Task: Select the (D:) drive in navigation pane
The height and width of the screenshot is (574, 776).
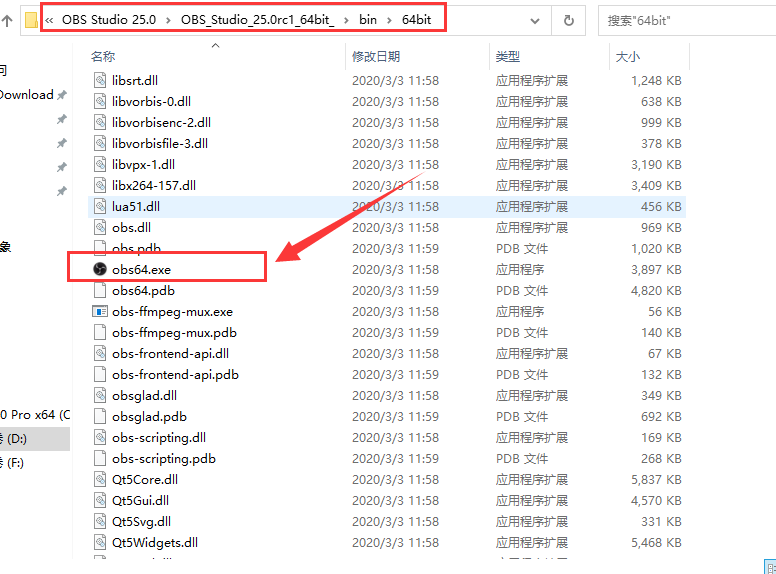Action: [35, 438]
